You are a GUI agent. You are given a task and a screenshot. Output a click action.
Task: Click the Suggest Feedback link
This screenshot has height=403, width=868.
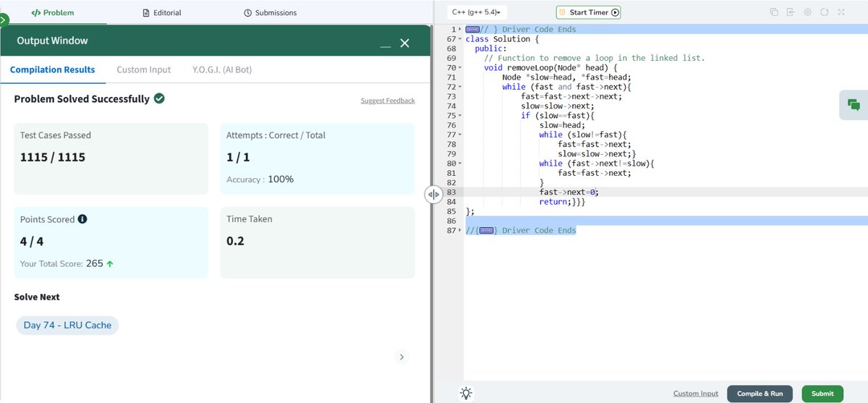tap(388, 101)
